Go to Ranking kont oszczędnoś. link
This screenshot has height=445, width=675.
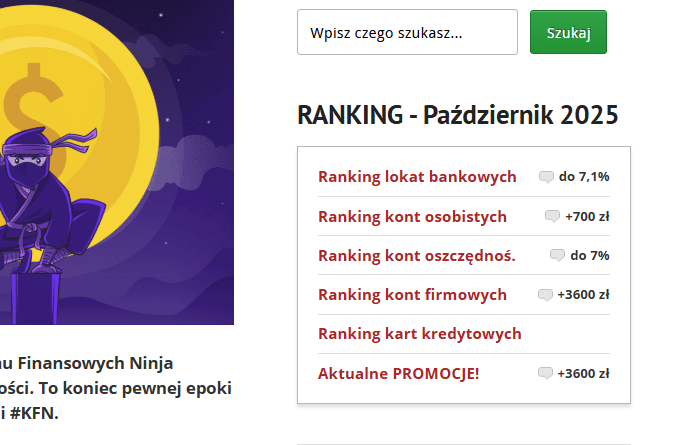pyautogui.click(x=416, y=255)
